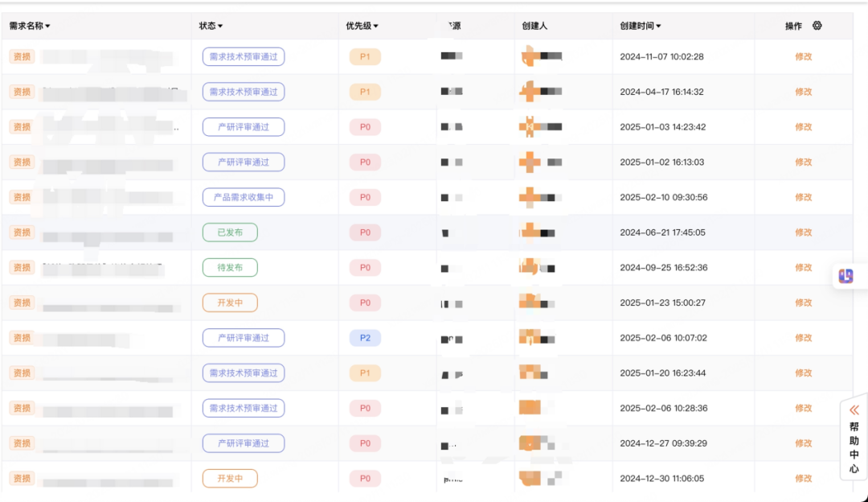This screenshot has height=502, width=868.
Task: Click 修改 for the 2025-02-06 10:28:36 row
Action: [x=803, y=409]
